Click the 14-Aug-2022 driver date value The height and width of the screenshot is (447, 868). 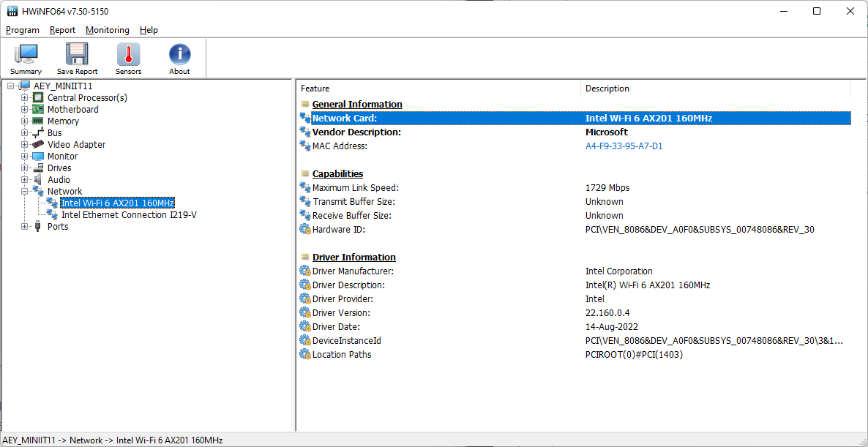tap(612, 326)
